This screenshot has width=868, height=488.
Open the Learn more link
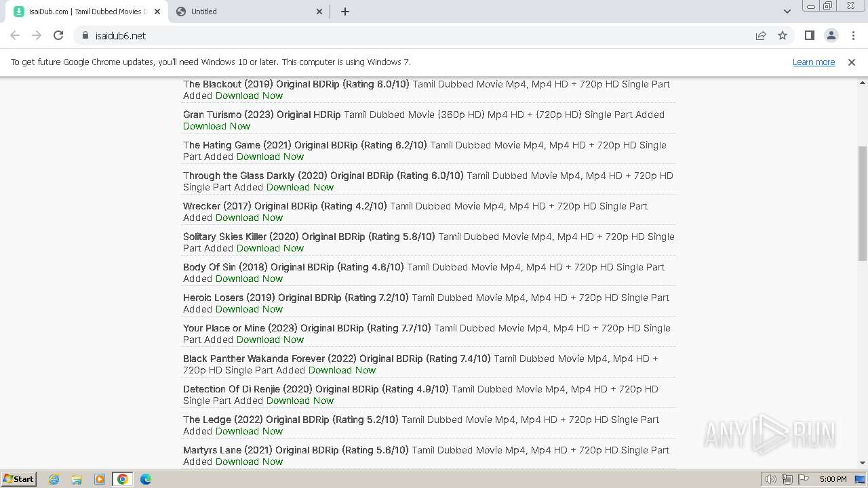click(x=814, y=62)
